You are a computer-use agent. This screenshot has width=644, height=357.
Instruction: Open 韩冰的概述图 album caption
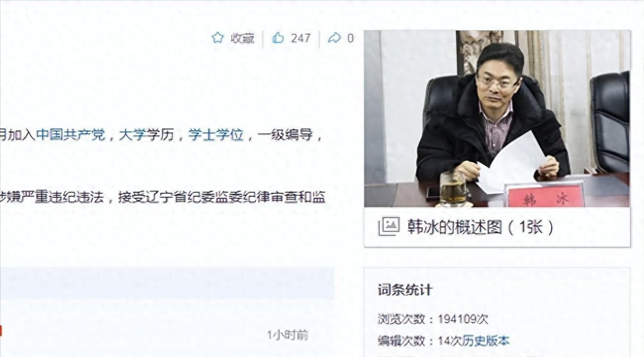[x=480, y=227]
